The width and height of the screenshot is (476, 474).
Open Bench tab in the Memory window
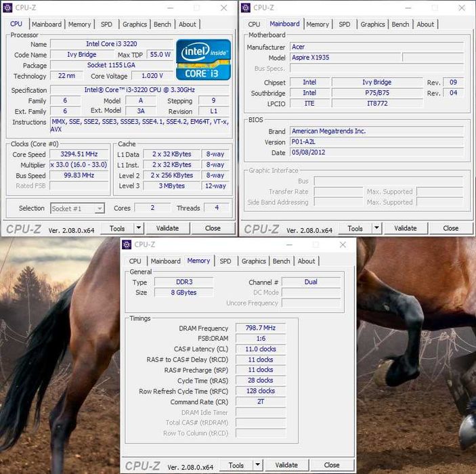point(282,261)
